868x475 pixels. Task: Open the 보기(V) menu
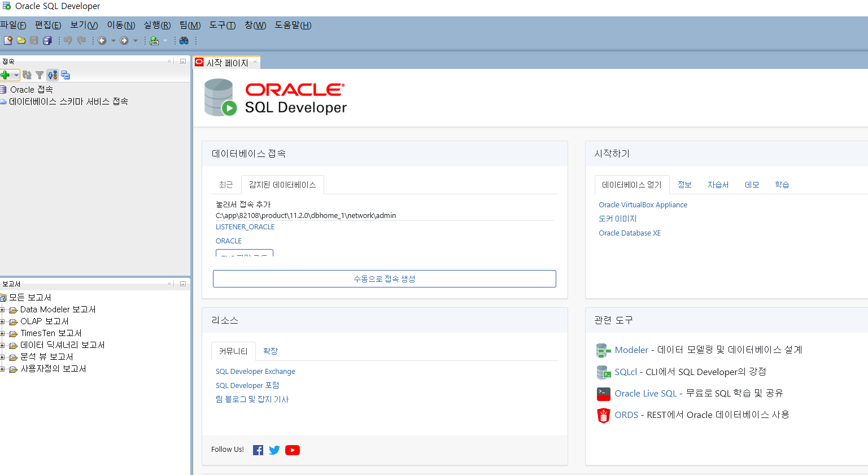coord(84,25)
